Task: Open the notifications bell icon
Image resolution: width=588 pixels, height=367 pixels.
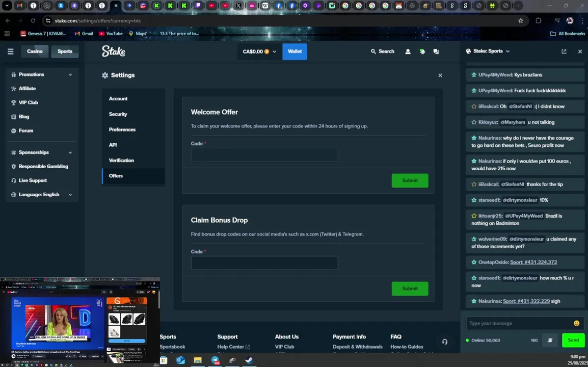Action: (x=422, y=51)
